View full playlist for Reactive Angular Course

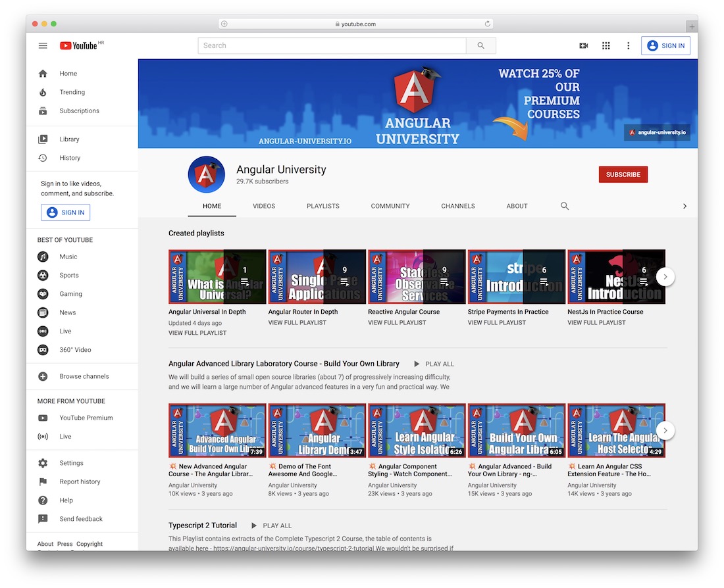click(397, 323)
